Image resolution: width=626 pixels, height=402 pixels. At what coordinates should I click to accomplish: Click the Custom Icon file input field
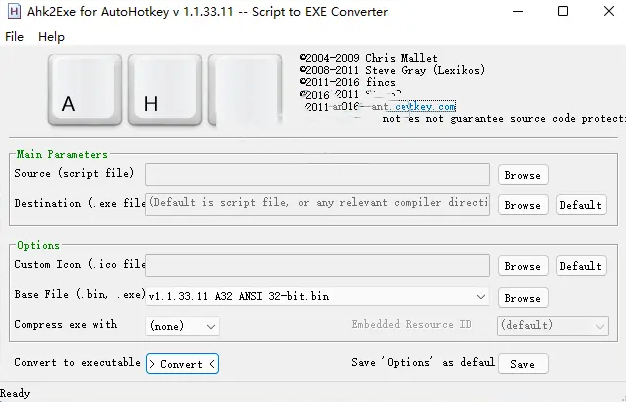point(317,265)
